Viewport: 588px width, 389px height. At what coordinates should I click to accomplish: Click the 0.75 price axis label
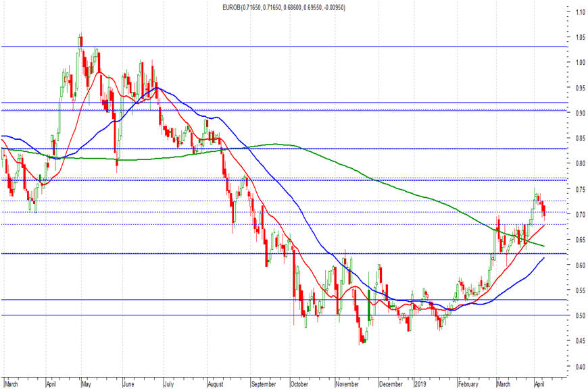click(581, 189)
